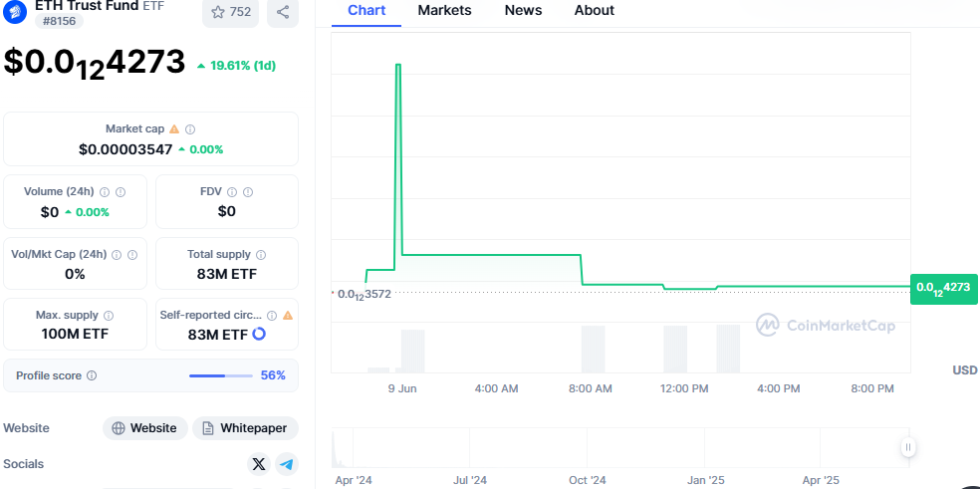The image size is (980, 489).
Task: Click the chart range navigator handle
Action: click(908, 448)
